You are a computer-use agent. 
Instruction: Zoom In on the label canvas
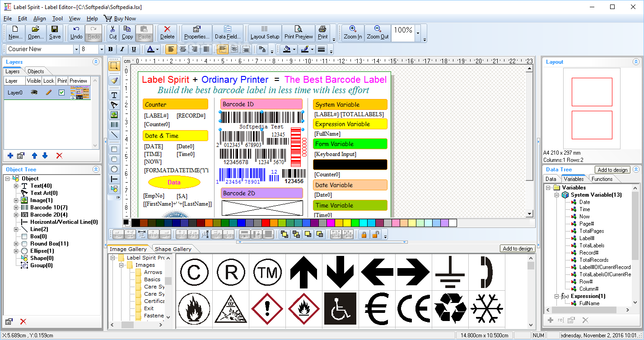click(x=353, y=33)
